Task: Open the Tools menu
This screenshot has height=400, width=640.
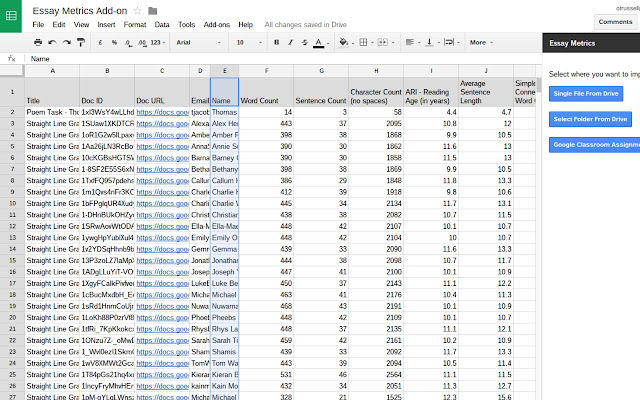Action: [x=187, y=24]
